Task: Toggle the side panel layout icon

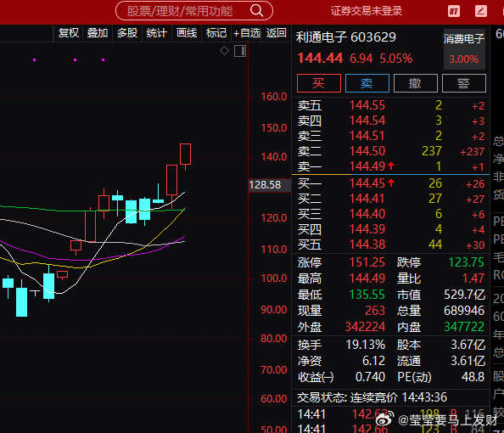Action: [240, 51]
